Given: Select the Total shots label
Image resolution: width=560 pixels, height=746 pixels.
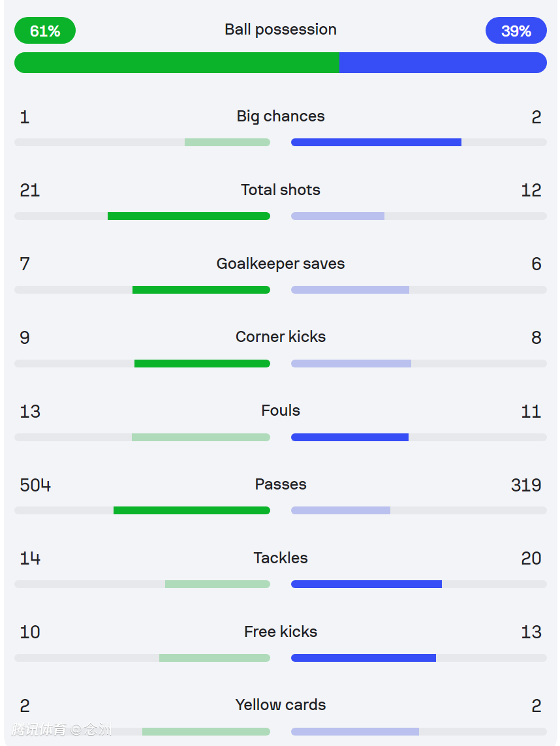Looking at the screenshot, I should point(281,190).
